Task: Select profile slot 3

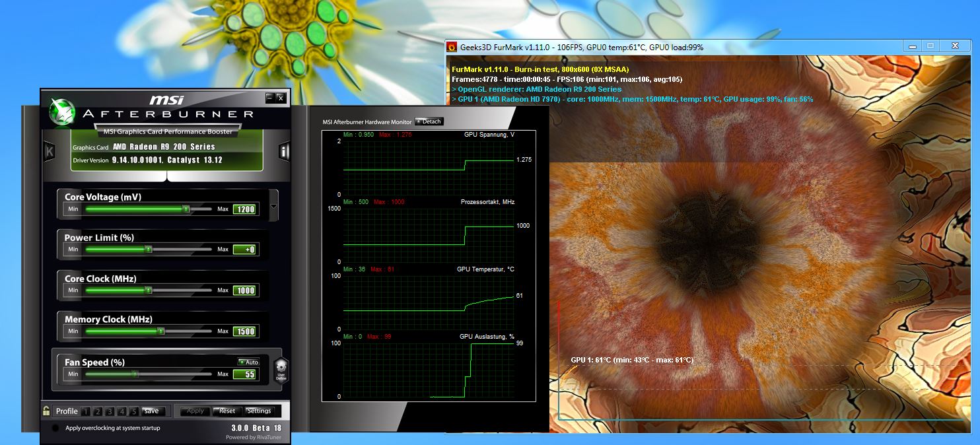Action: click(x=110, y=411)
